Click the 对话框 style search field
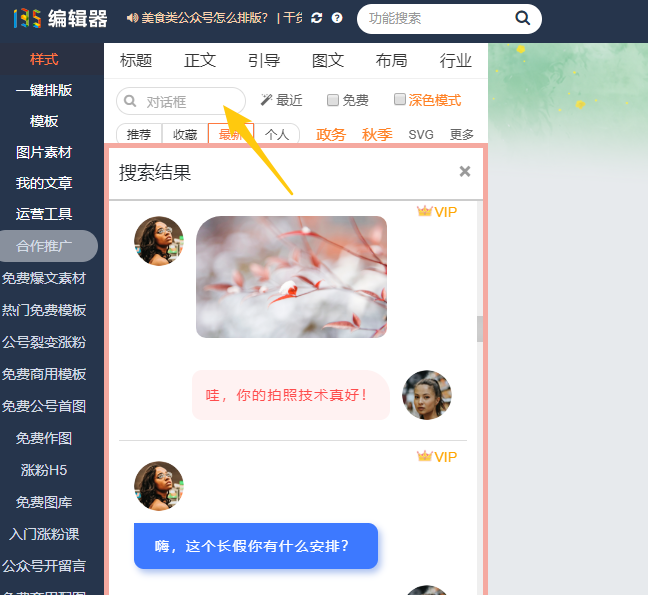648x595 pixels. (181, 101)
